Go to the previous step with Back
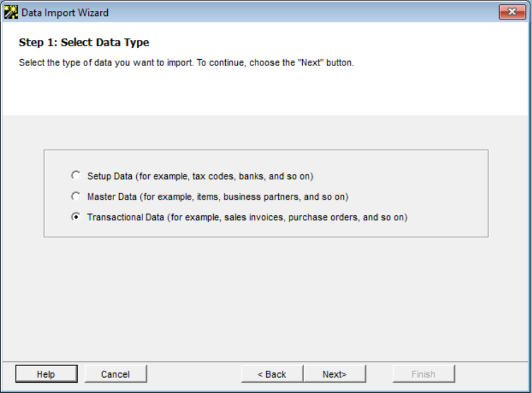 tap(272, 374)
